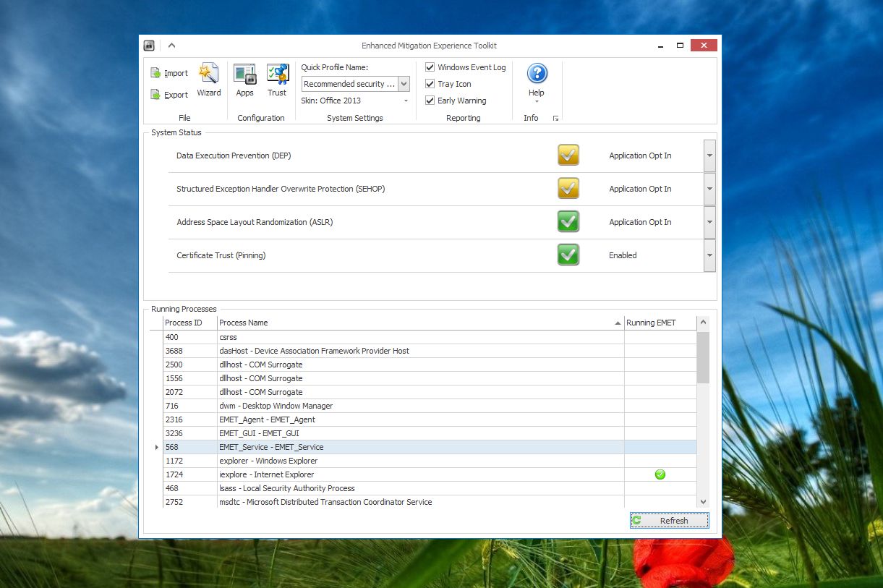Open the Skin: Office 2013 dropdown
Image resolution: width=883 pixels, height=588 pixels.
[x=406, y=101]
